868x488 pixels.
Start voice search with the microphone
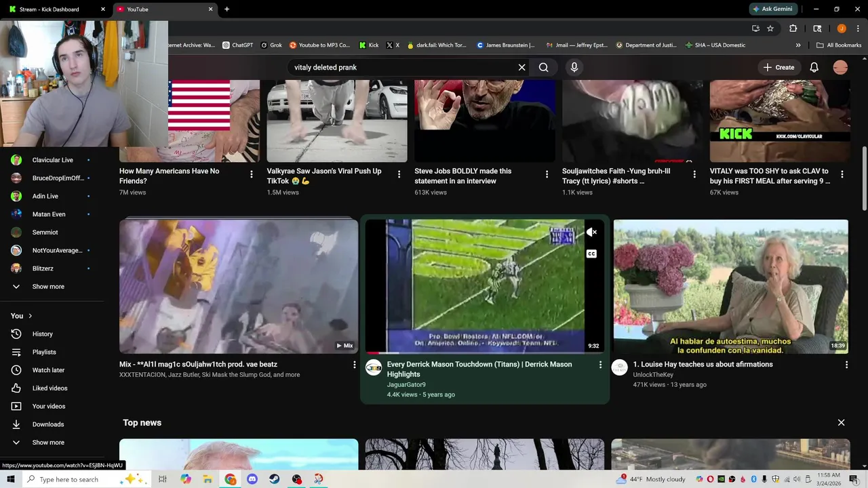tap(574, 67)
